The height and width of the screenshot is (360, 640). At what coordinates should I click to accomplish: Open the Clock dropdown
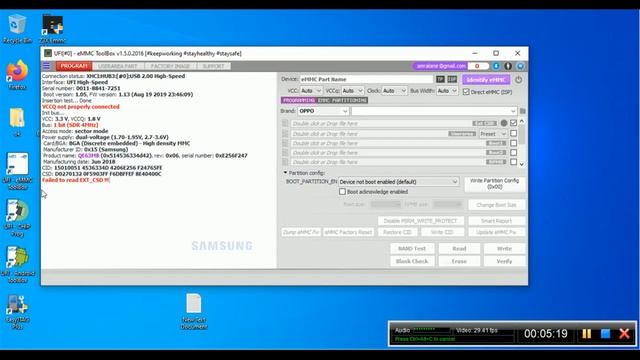394,91
